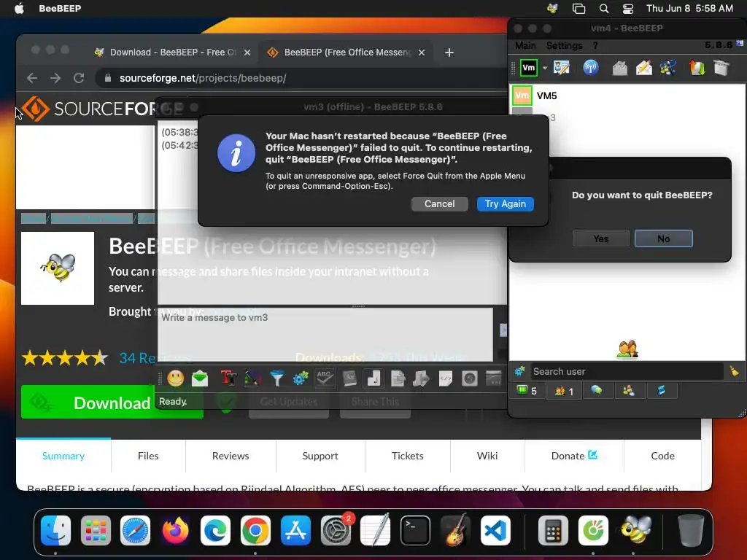747x560 pixels.
Task: Open the file transfers arrows icon
Action: click(x=697, y=68)
